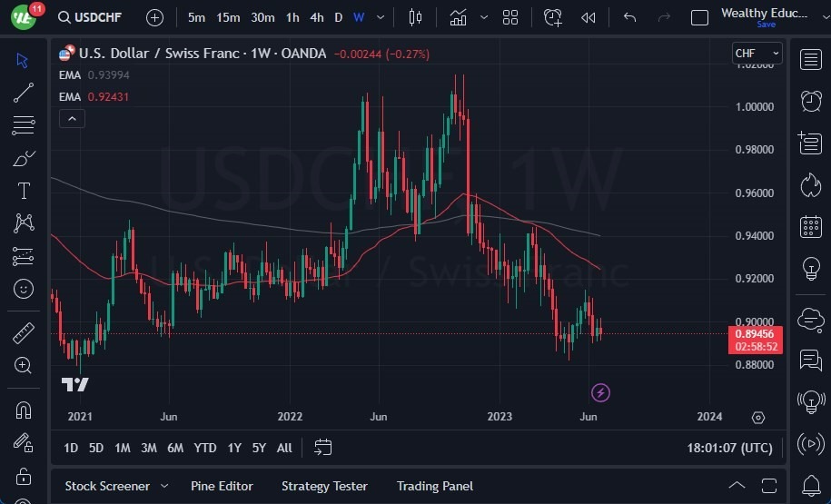Viewport: 831px width, 504px height.
Task: Create a new alert
Action: (552, 17)
